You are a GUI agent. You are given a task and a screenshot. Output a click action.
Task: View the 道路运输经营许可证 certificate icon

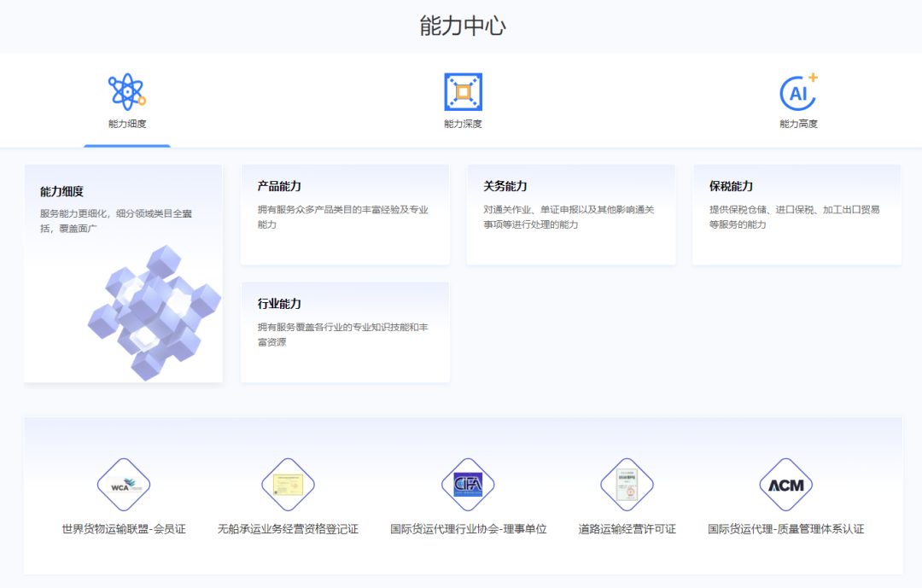click(x=627, y=485)
